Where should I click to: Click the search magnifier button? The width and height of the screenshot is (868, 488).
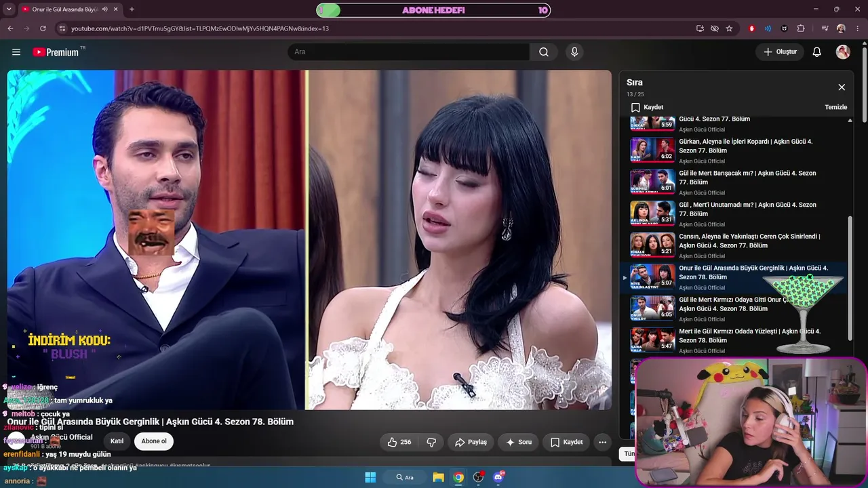click(x=544, y=52)
